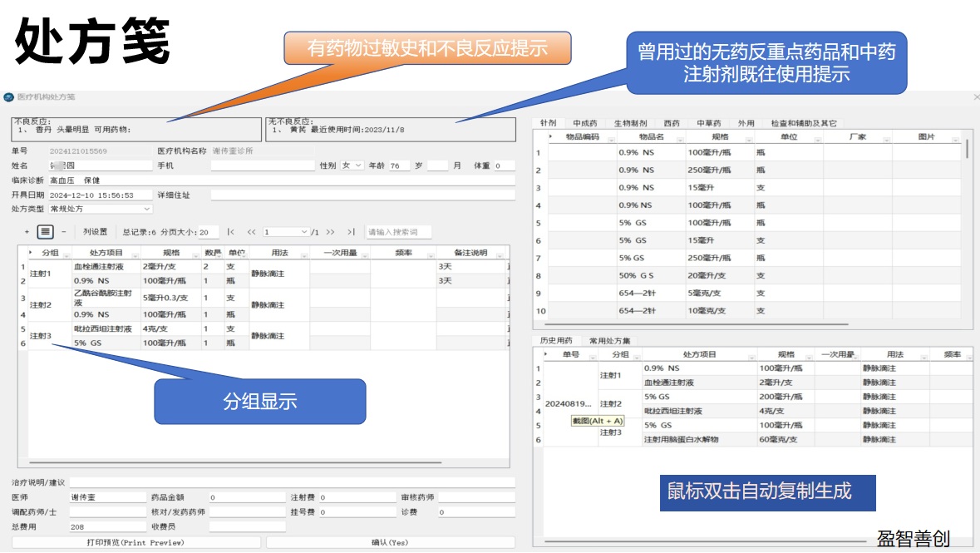Click filter icon on 物品名 column header
Image resolution: width=980 pixels, height=553 pixels.
pyautogui.click(x=680, y=140)
